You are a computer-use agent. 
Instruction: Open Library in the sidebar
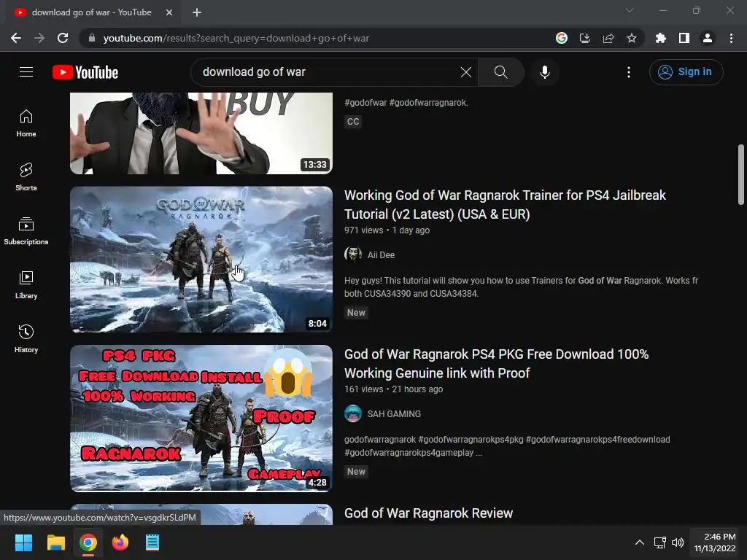(x=26, y=285)
